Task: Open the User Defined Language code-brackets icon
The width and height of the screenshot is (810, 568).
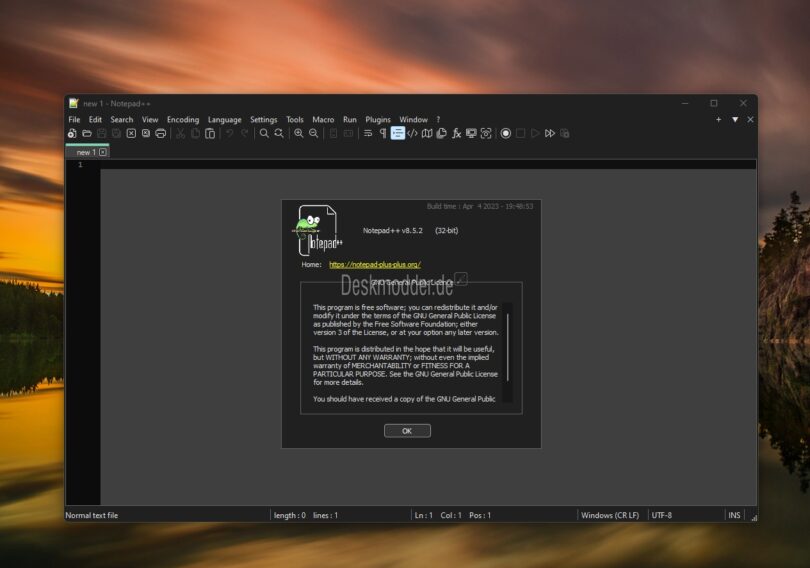Action: pyautogui.click(x=412, y=133)
